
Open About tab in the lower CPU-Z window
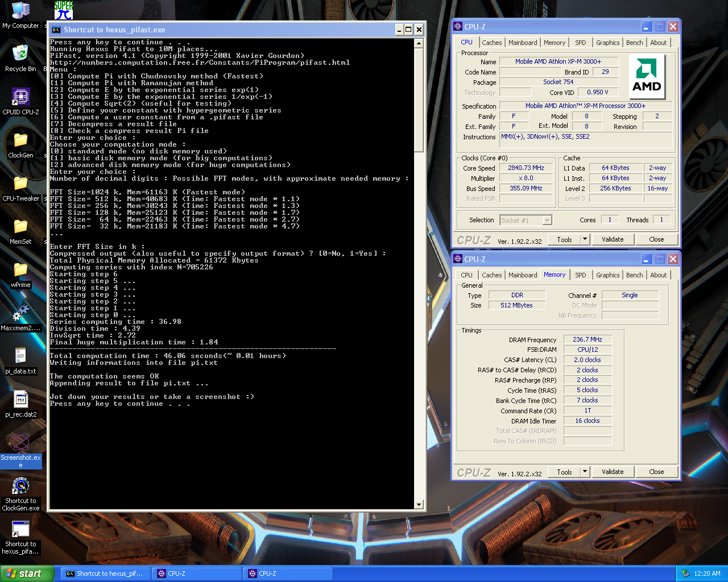tap(659, 275)
